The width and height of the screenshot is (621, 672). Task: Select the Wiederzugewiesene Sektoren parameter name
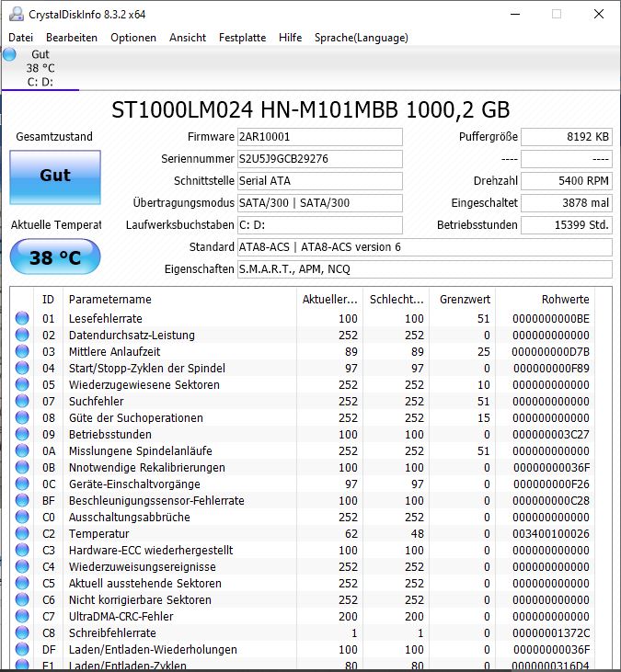point(144,385)
